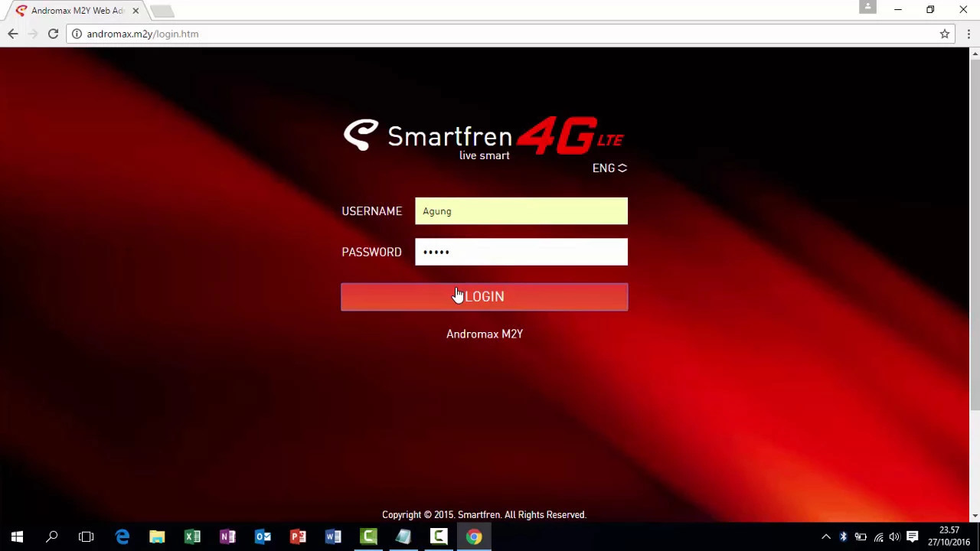Image resolution: width=980 pixels, height=551 pixels.
Task: Click the page vertical scrollbar
Action: [x=975, y=236]
